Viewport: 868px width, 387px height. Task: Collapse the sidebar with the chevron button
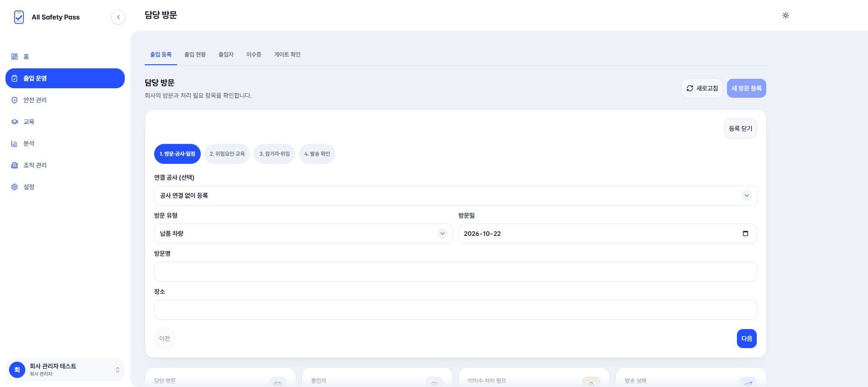click(x=118, y=17)
